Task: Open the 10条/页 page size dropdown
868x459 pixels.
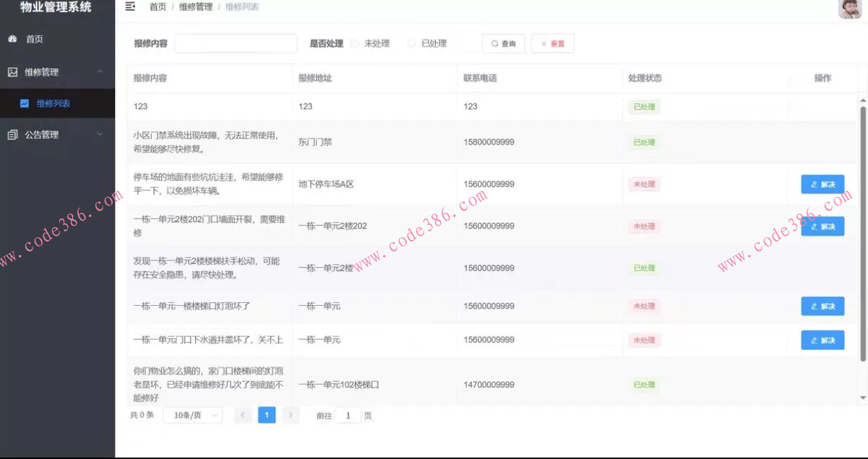Action: click(193, 415)
